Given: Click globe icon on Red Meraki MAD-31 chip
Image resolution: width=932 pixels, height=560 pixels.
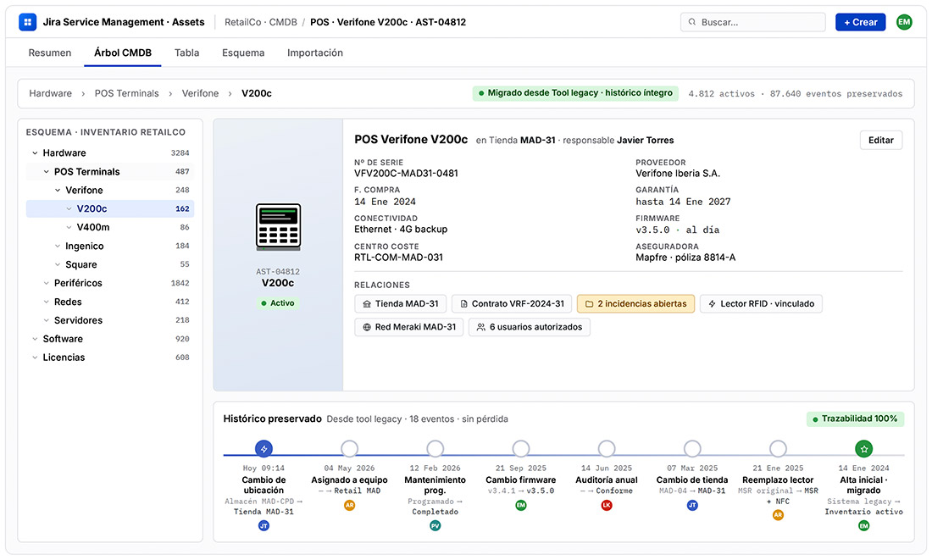Looking at the screenshot, I should (367, 327).
